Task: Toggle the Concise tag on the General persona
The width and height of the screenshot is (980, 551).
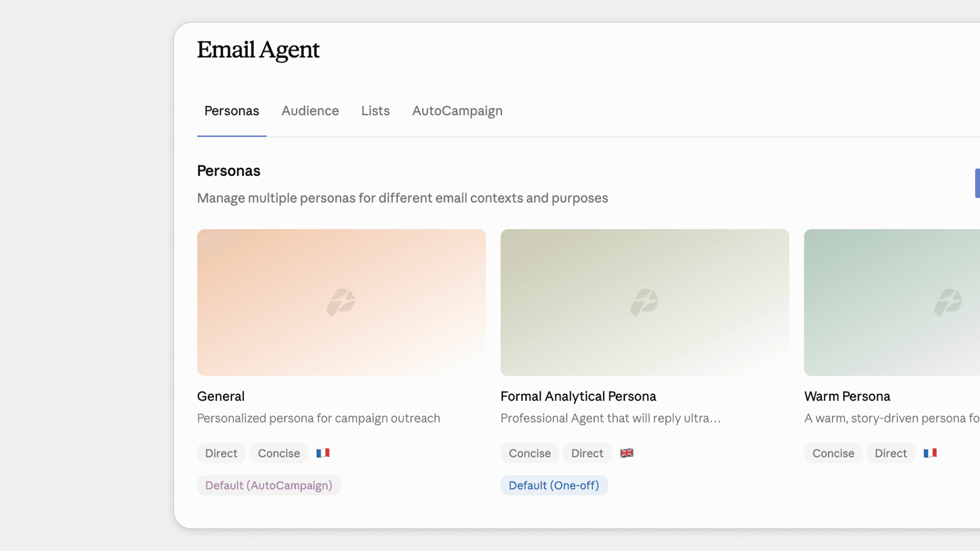Action: point(279,453)
